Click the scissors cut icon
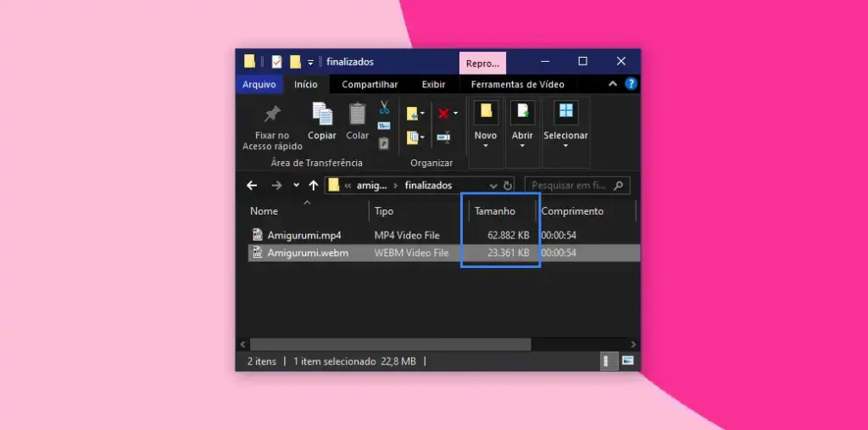Viewport: 868px width, 430px height. click(384, 108)
